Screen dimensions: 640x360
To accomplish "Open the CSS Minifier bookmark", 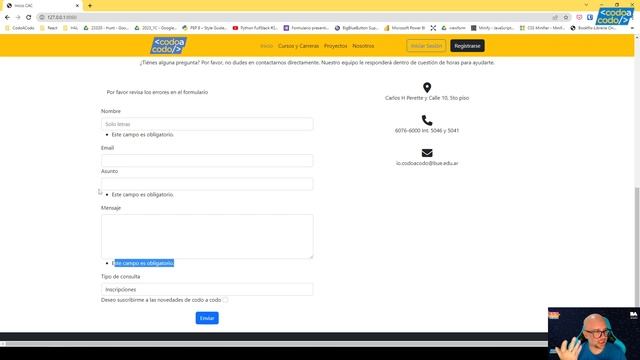I will tap(542, 28).
